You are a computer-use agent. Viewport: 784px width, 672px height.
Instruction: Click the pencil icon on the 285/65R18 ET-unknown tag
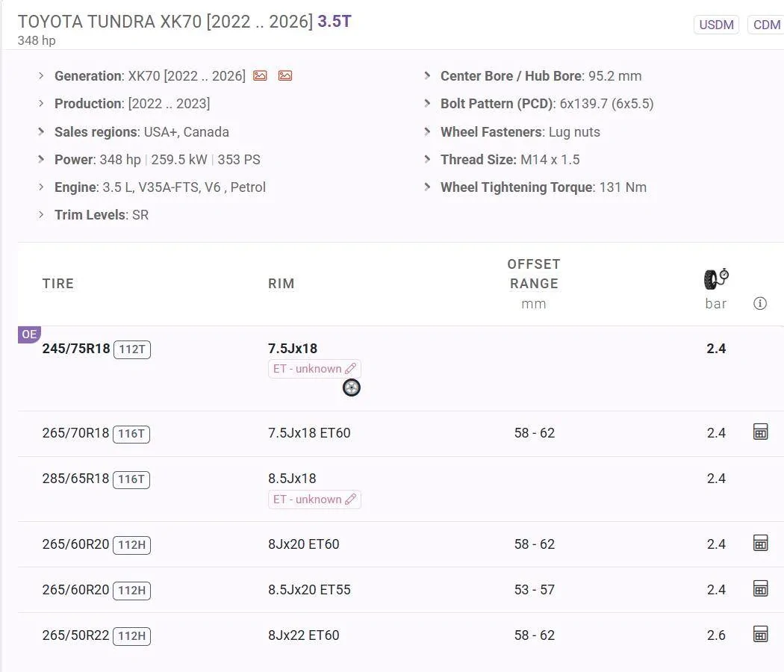350,499
